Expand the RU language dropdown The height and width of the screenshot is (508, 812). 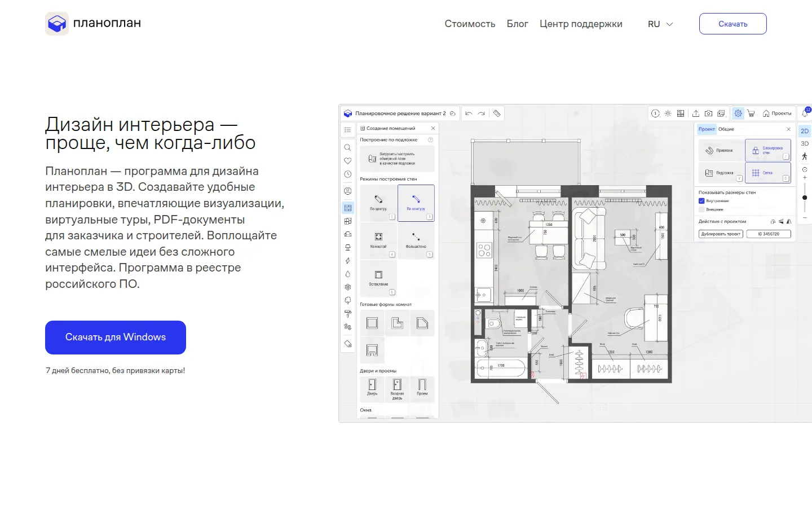(x=660, y=24)
